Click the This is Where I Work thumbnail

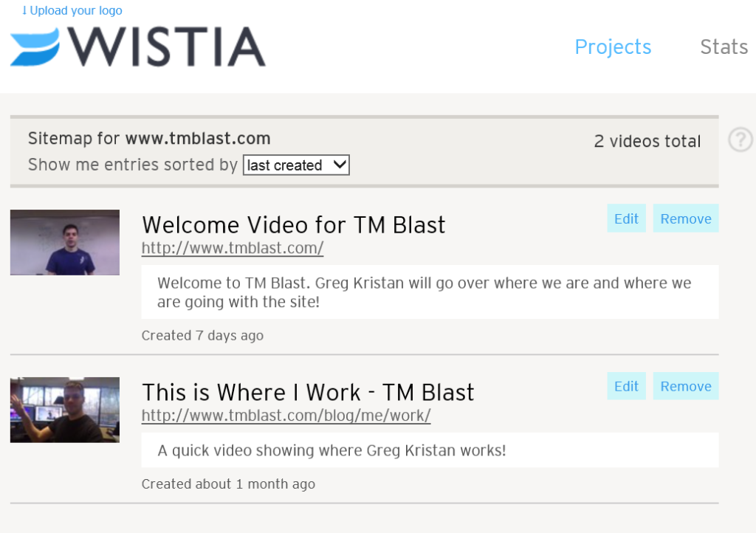[65, 410]
